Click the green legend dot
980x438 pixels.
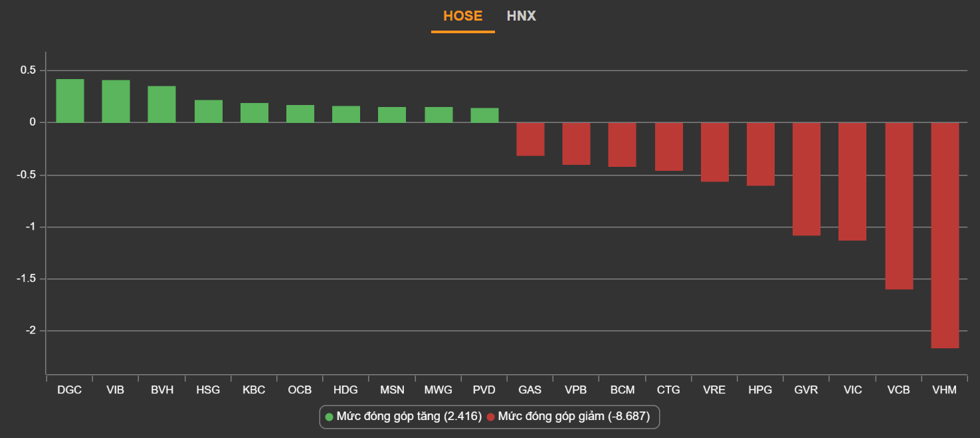tap(329, 417)
